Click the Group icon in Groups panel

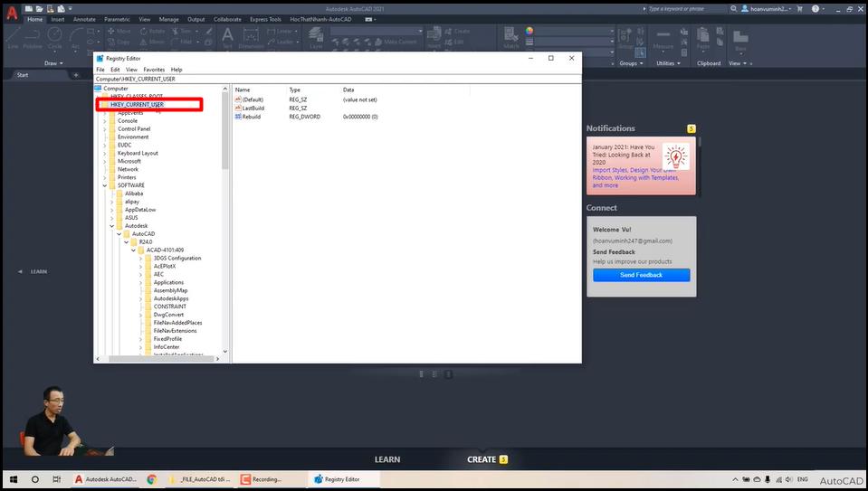coord(625,38)
